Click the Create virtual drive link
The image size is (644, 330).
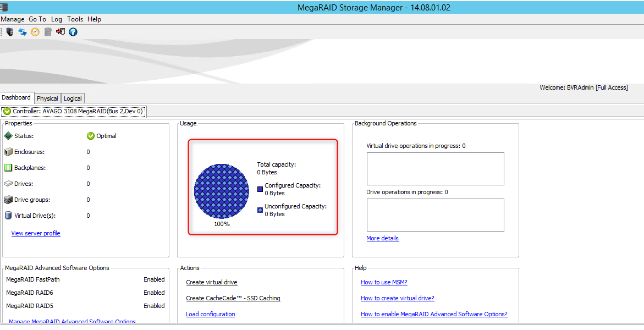(212, 282)
